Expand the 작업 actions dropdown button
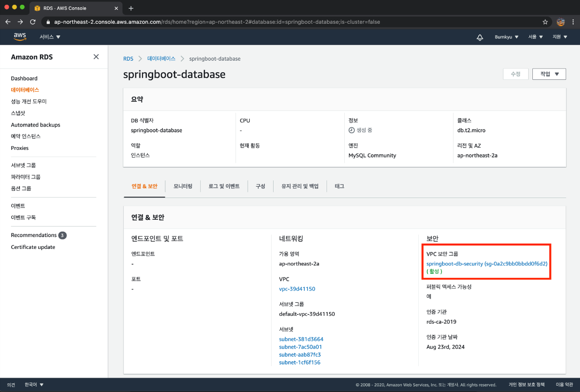Screen dimensions: 580x392 pyautogui.click(x=549, y=74)
